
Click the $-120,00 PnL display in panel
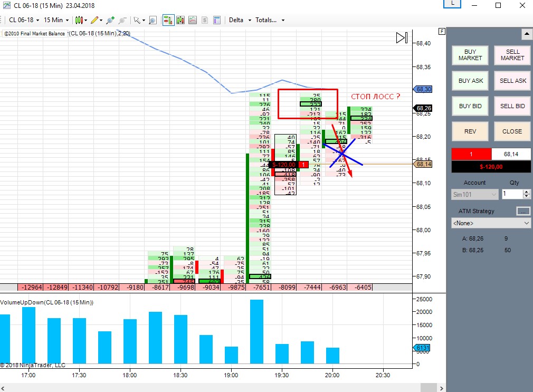491,167
